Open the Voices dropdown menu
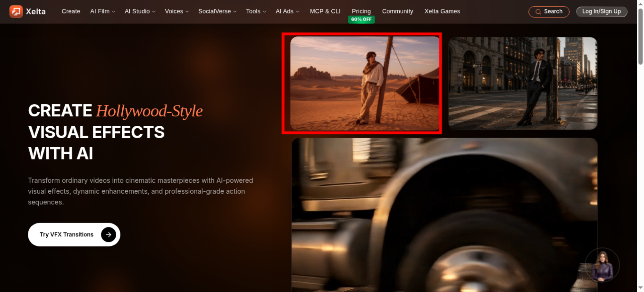This screenshot has height=292, width=644. [x=177, y=11]
